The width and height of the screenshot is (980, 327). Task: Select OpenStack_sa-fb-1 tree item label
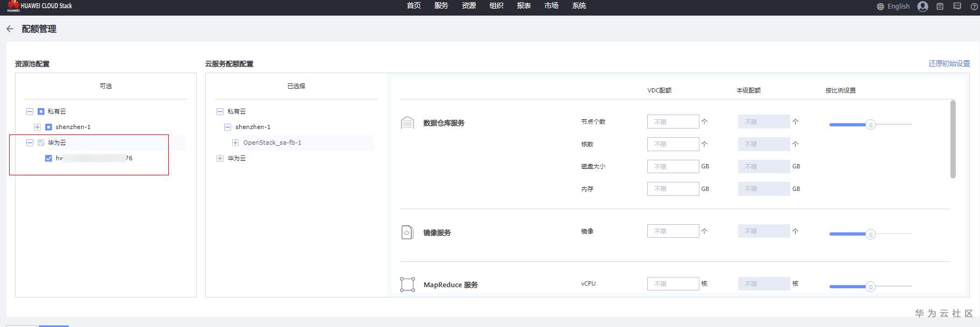point(272,143)
